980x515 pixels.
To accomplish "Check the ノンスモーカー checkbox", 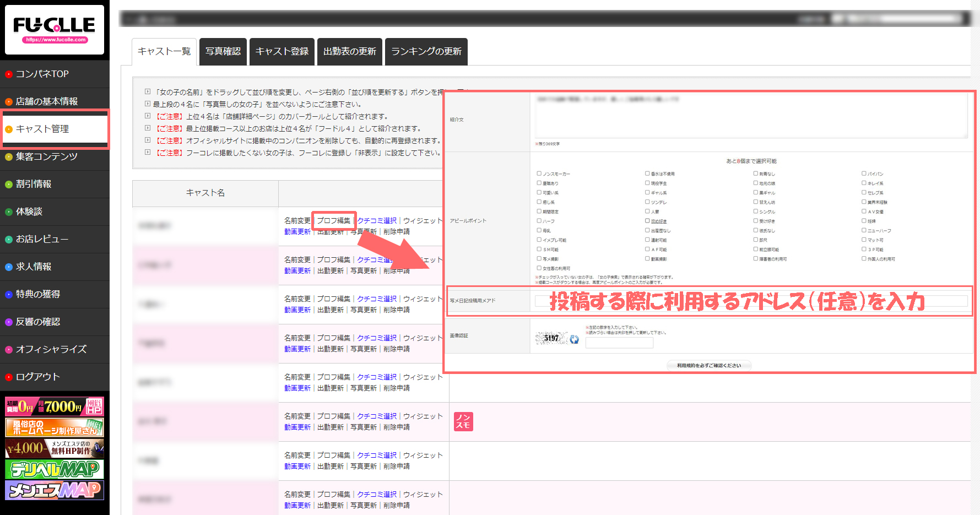I will pyautogui.click(x=539, y=174).
